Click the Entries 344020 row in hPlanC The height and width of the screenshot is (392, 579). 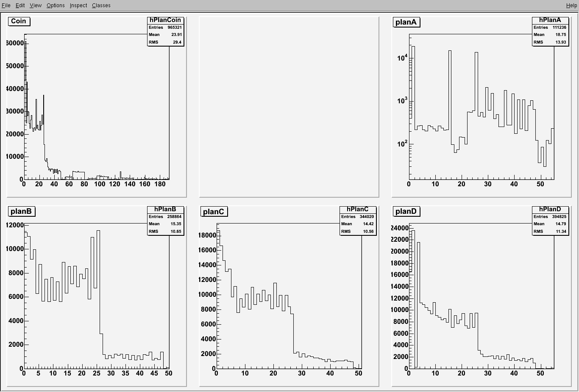pos(358,216)
